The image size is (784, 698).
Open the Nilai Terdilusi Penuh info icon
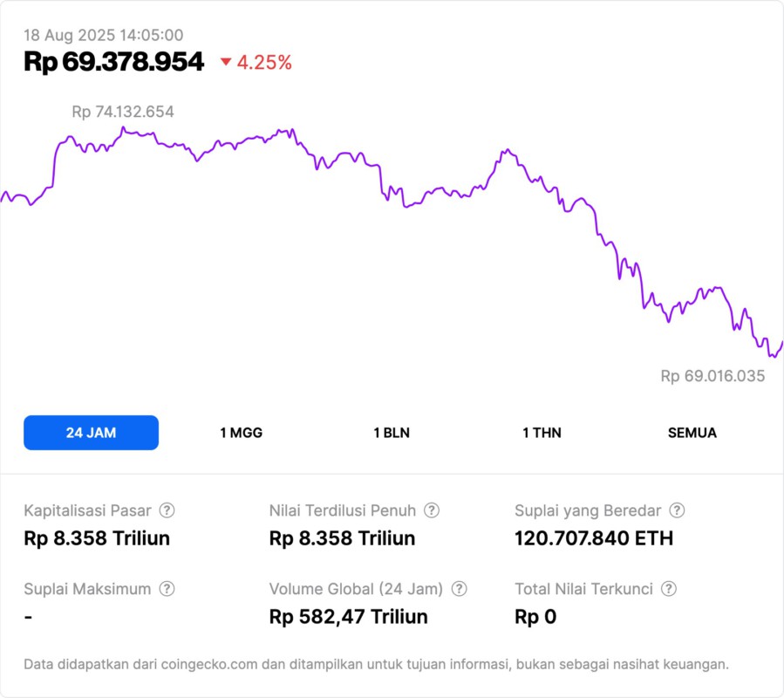click(432, 510)
